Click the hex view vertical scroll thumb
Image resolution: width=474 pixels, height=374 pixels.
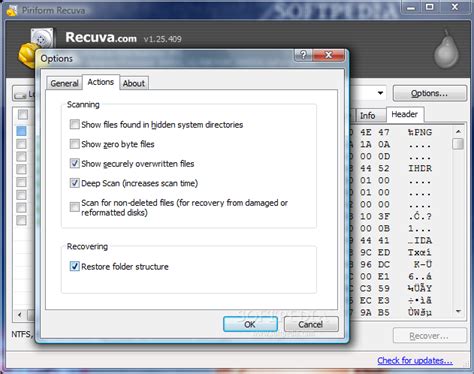(459, 144)
